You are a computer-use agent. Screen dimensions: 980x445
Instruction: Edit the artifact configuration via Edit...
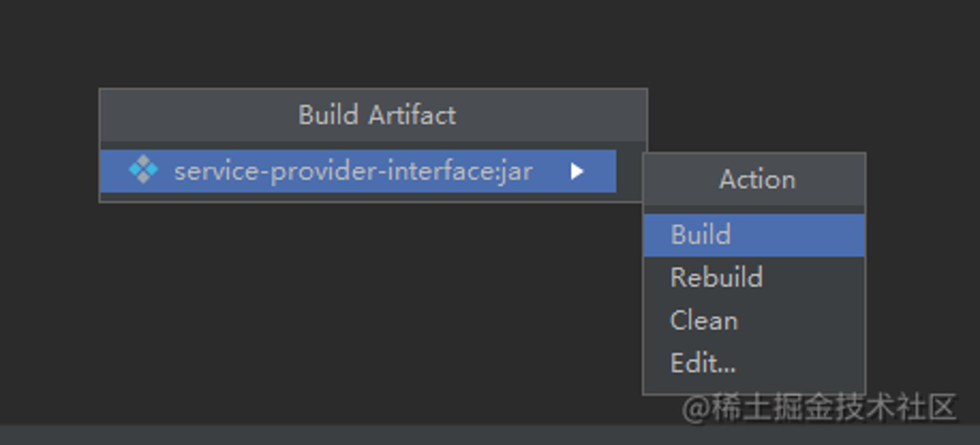point(754,363)
